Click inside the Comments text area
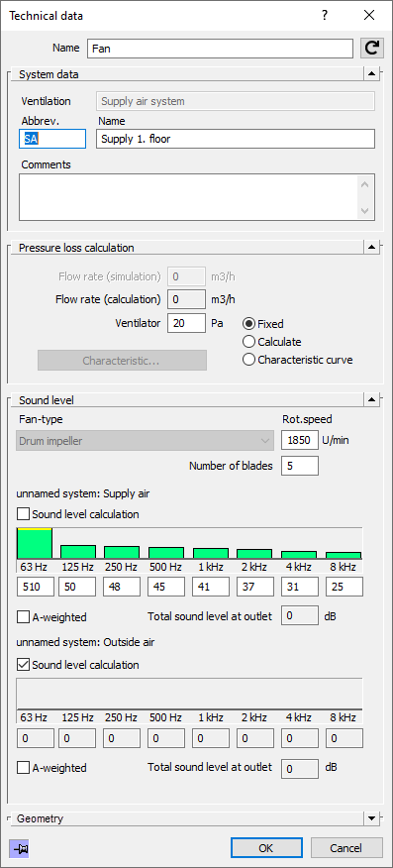 pyautogui.click(x=188, y=197)
